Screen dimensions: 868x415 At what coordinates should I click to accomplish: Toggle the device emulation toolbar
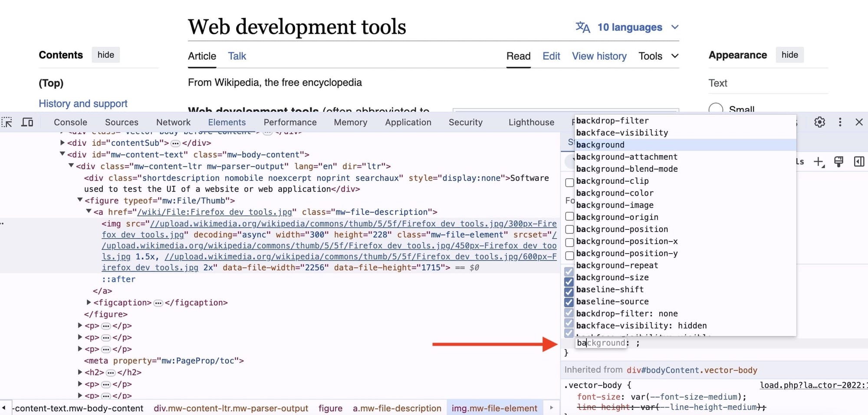pyautogui.click(x=27, y=123)
